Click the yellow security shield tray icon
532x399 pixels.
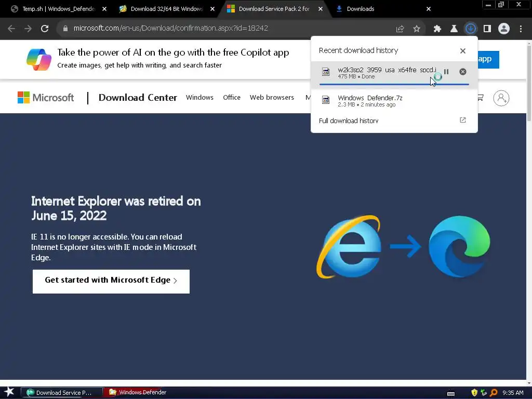(x=474, y=393)
